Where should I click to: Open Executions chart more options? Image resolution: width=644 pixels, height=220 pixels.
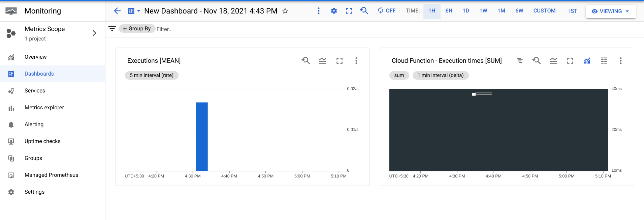coord(356,61)
